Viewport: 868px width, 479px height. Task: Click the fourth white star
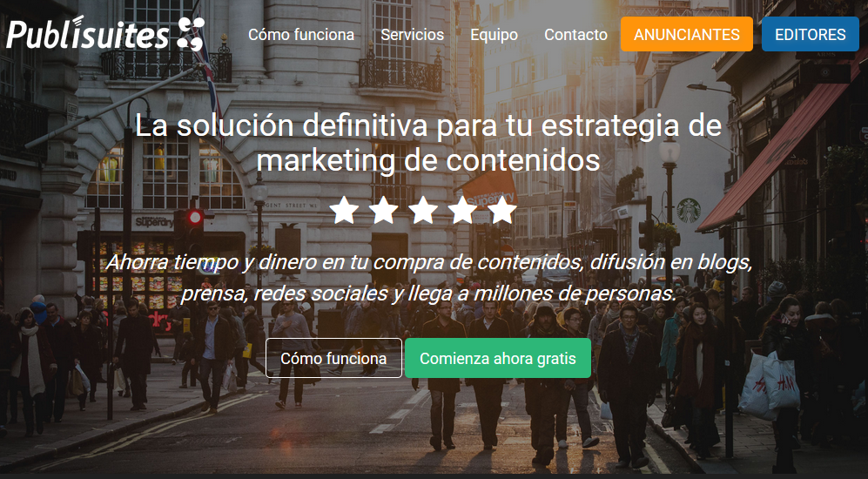coord(463,211)
